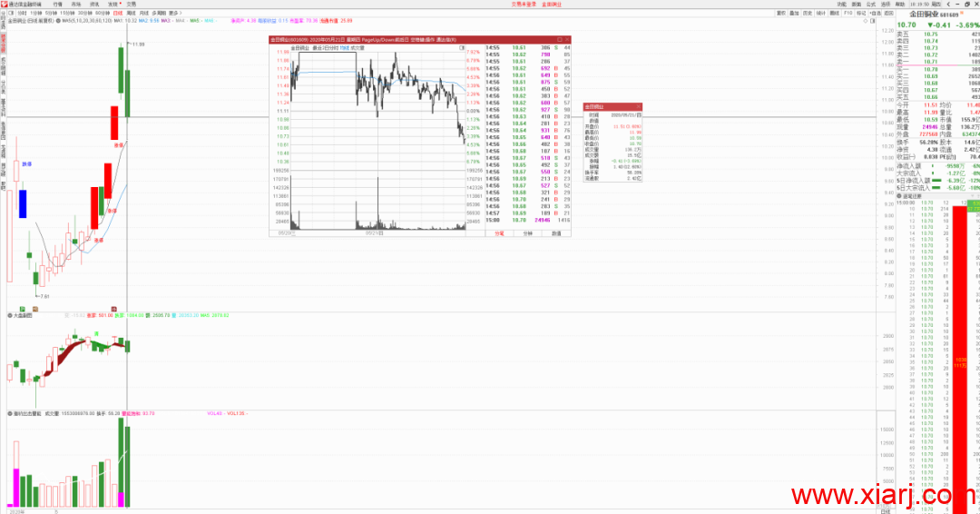Viewport: 980px width, 514px height.
Task: Click the 14:57 10.69 trade row
Action: 528,213
